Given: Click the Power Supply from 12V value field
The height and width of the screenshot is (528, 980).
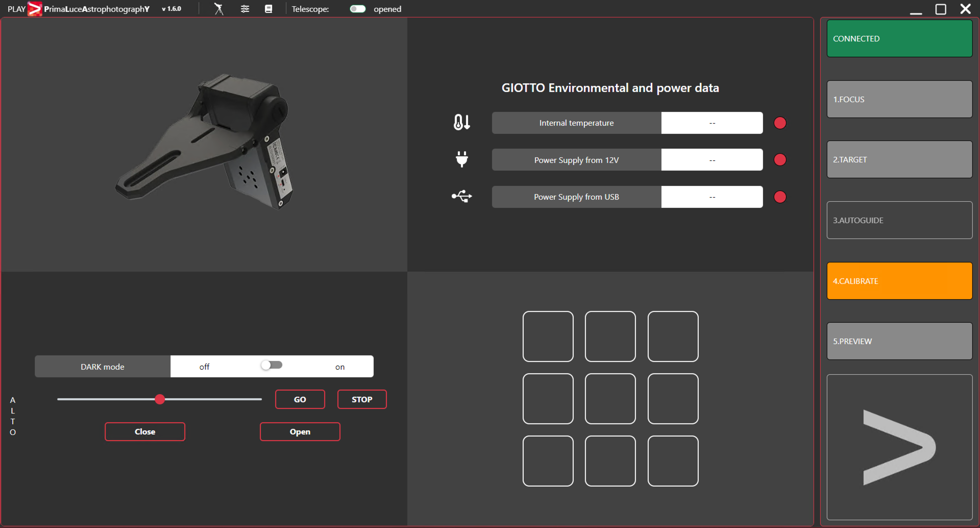Looking at the screenshot, I should (x=712, y=160).
